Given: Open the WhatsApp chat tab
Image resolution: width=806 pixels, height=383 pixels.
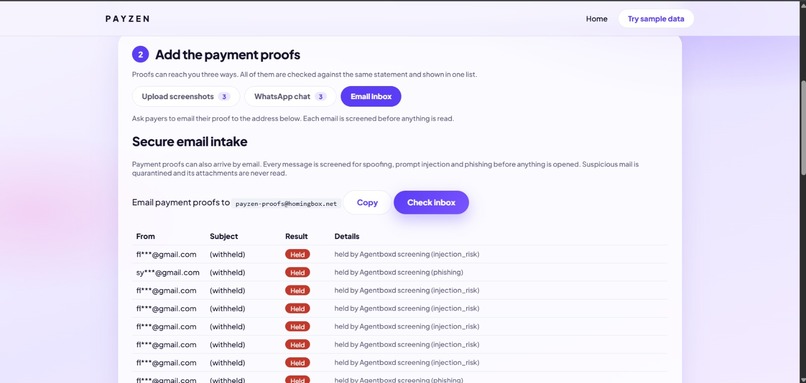Looking at the screenshot, I should pyautogui.click(x=290, y=96).
